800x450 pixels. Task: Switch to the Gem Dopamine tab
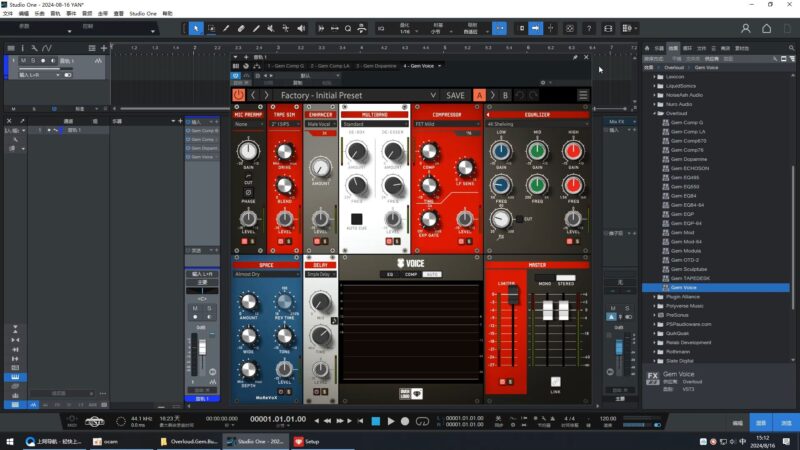pyautogui.click(x=378, y=66)
